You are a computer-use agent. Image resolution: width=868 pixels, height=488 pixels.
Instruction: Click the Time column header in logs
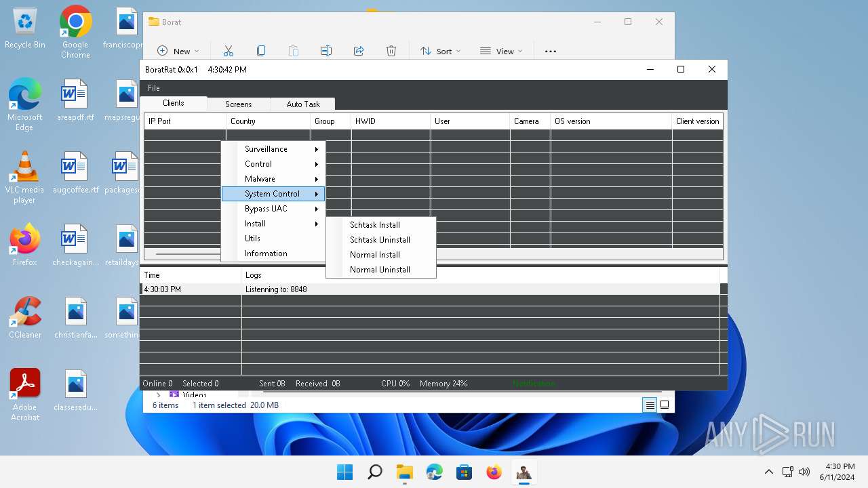pyautogui.click(x=191, y=275)
